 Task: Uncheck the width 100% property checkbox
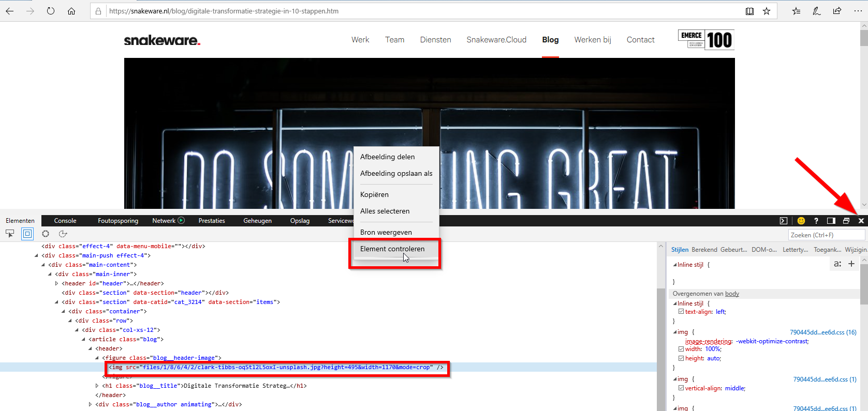(681, 349)
